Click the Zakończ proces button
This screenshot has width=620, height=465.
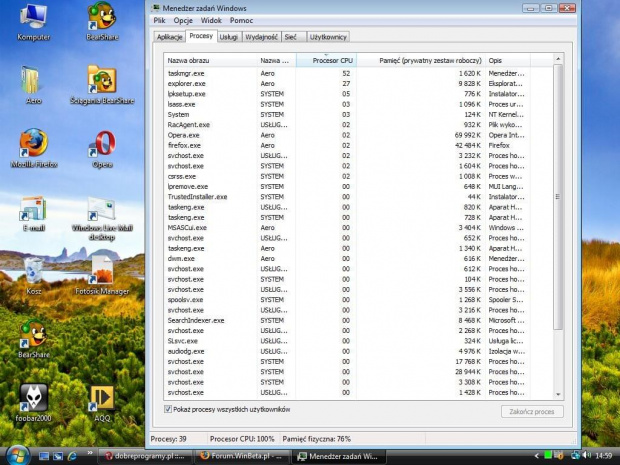click(532, 412)
